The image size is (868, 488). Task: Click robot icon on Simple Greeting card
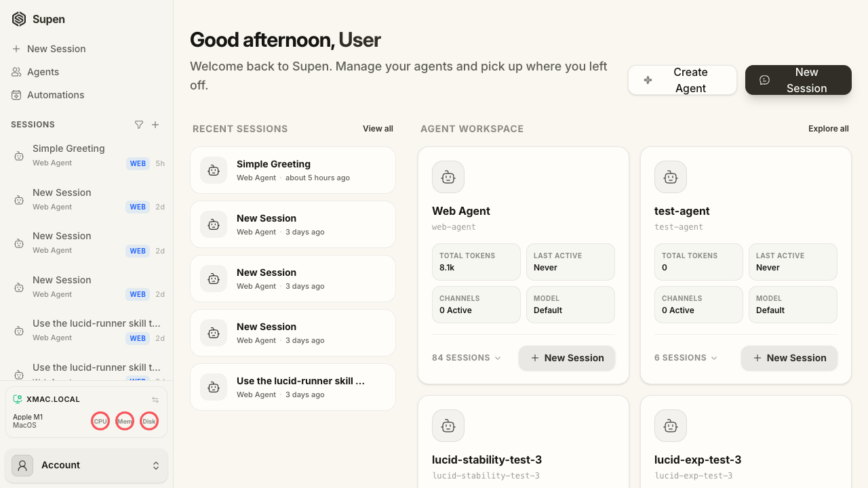214,170
